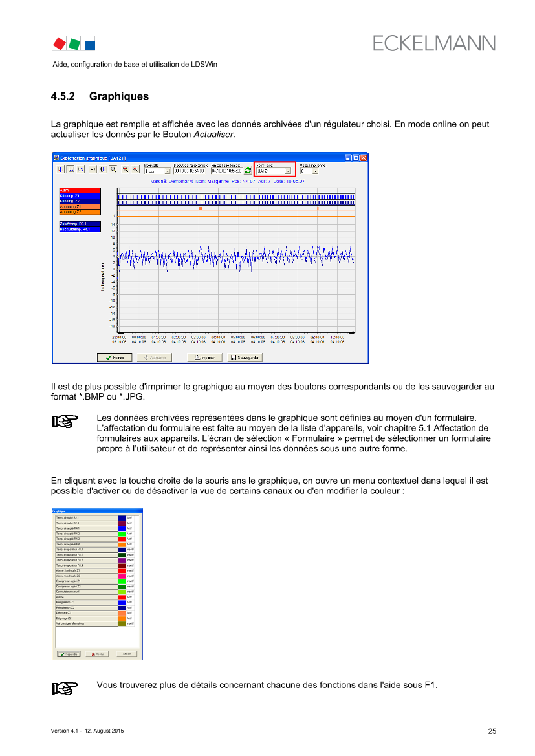The height and width of the screenshot is (756, 535).
Task: Click the zoom out magnifier icon
Action: click(x=125, y=169)
